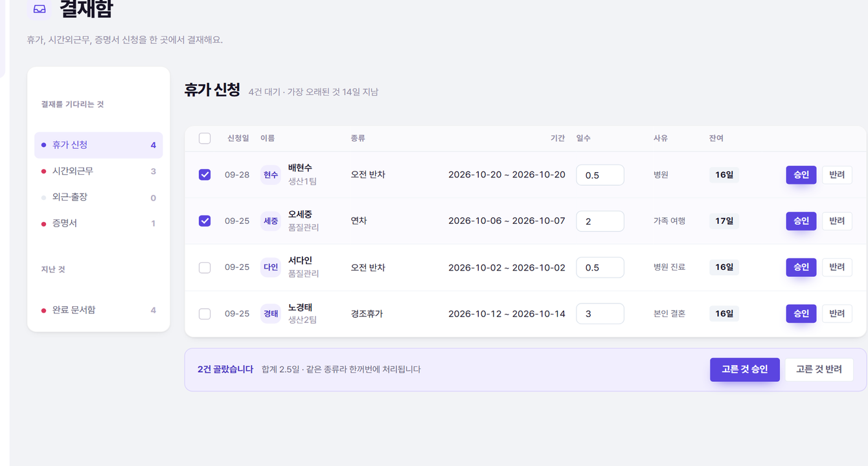Image resolution: width=868 pixels, height=466 pixels.
Task: Click the 가족 여행 reason text
Action: pos(669,221)
